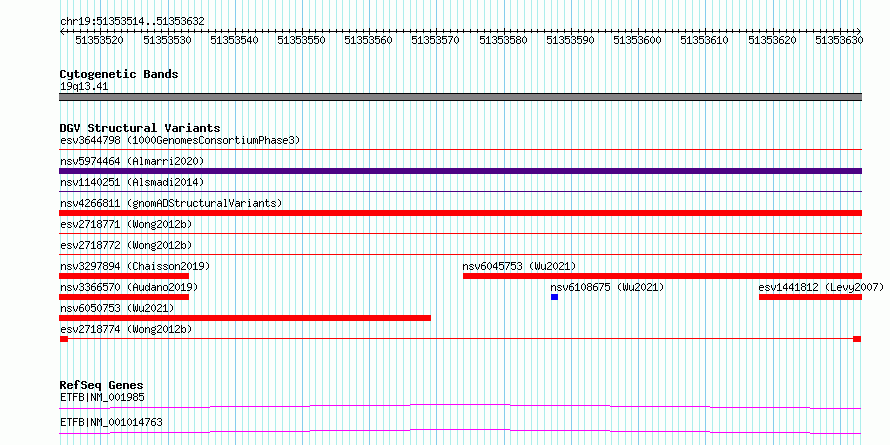The width and height of the screenshot is (890, 445).
Task: Click the esv3644798 variant label
Action: point(180,140)
